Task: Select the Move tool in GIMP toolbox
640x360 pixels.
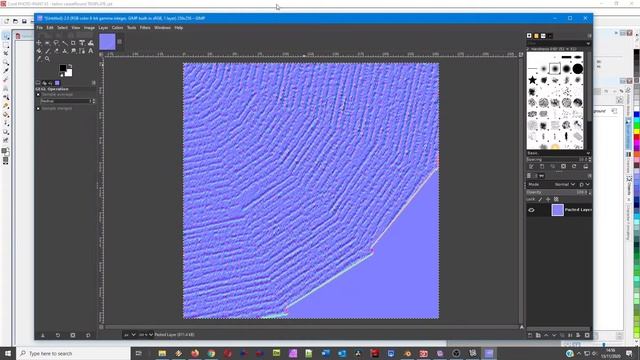Action: pos(39,43)
